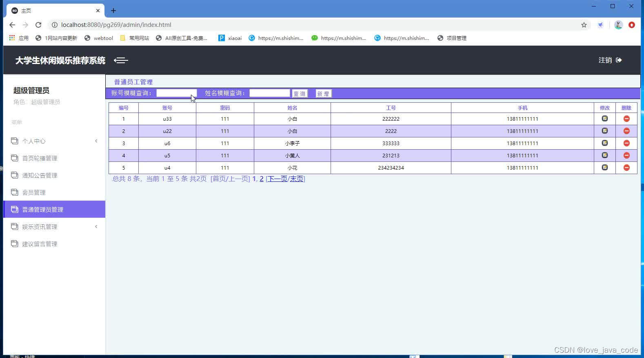This screenshot has height=358, width=644.
Task: Open the webtool bookmark
Action: tap(99, 38)
